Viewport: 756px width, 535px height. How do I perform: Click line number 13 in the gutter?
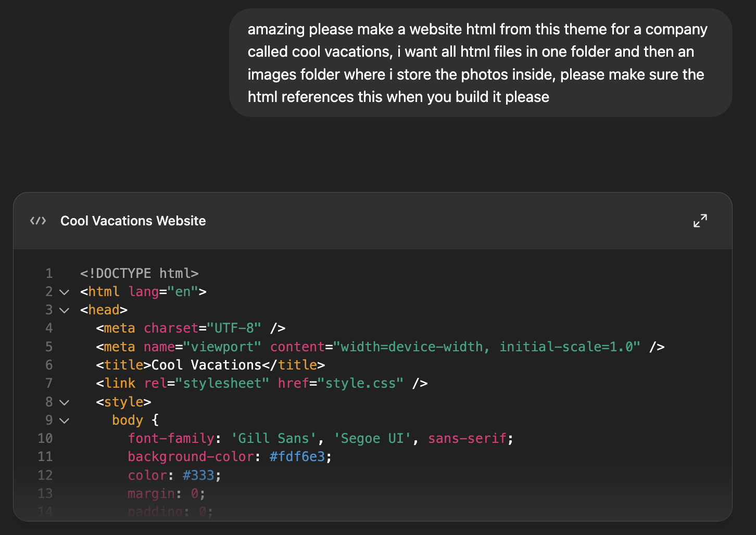pos(45,493)
